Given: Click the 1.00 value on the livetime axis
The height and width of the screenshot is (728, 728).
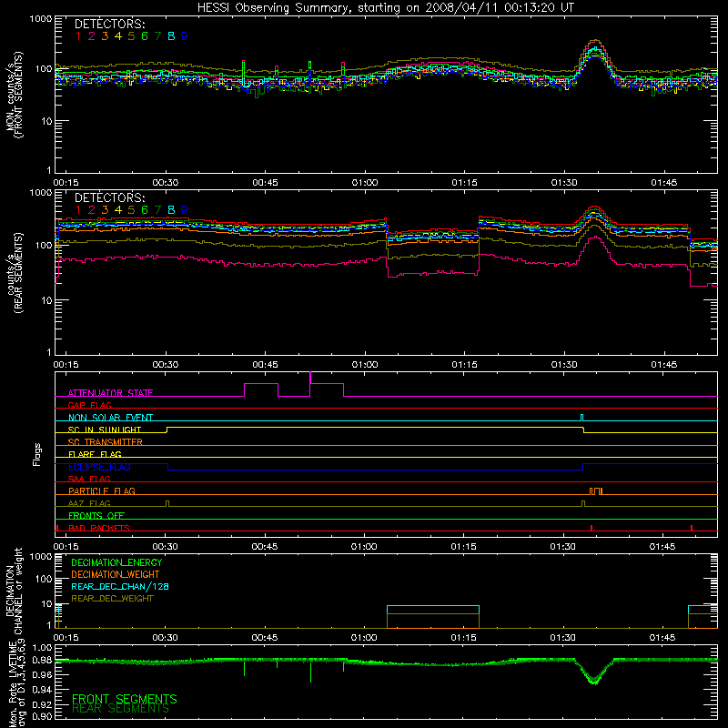Looking at the screenshot, I should 42,648.
